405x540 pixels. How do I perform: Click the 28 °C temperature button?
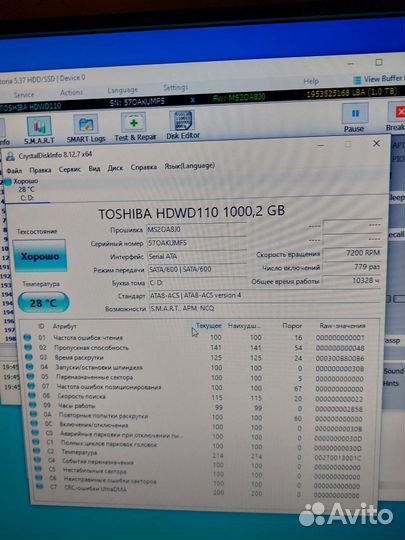[x=43, y=303]
